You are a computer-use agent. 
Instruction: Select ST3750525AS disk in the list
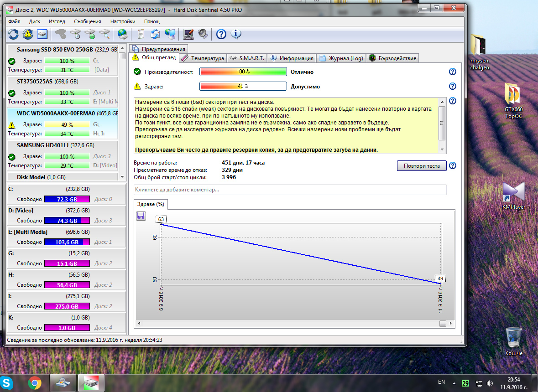63,92
